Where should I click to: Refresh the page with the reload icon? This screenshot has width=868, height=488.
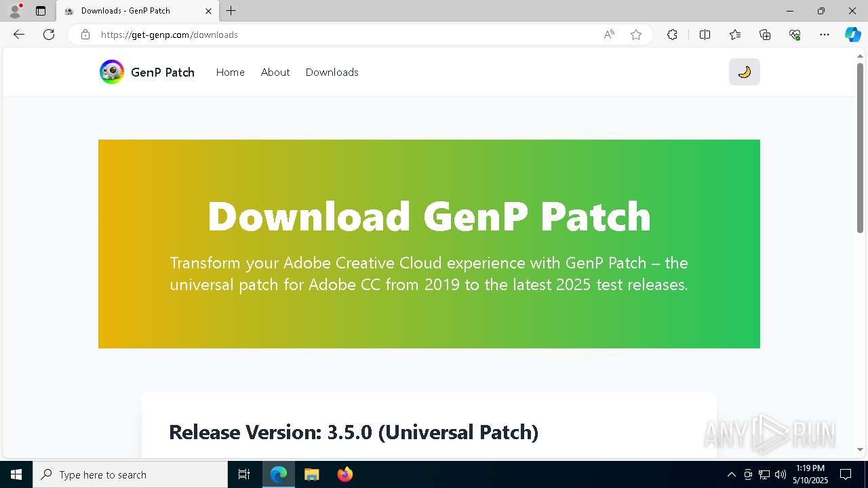49,35
